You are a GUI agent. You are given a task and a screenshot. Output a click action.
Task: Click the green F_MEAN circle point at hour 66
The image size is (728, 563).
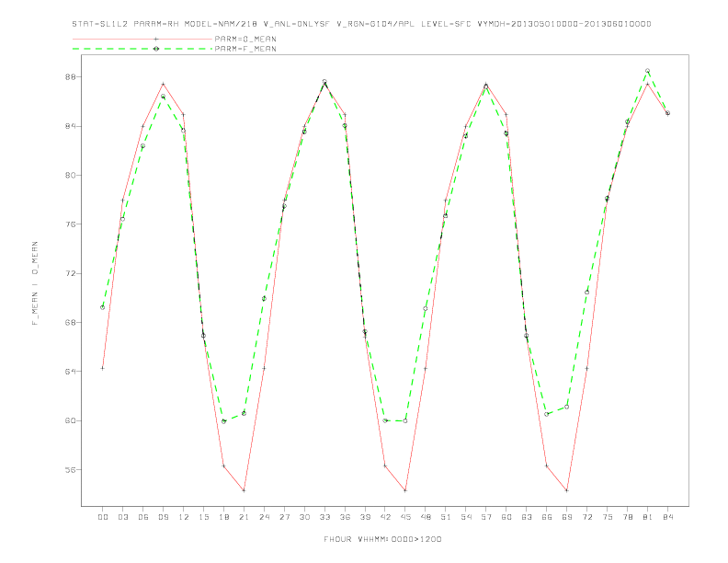(x=547, y=414)
